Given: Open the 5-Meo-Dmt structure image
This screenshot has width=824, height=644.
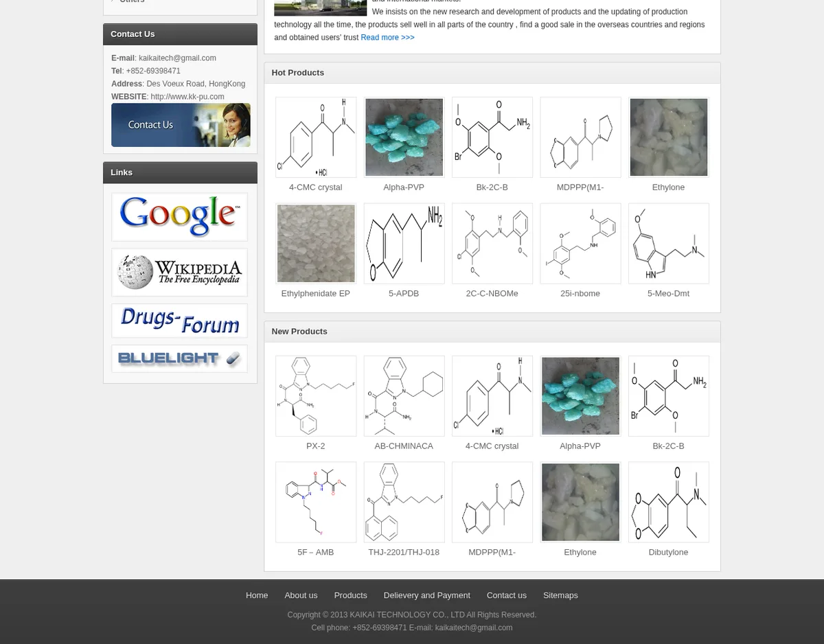Looking at the screenshot, I should (669, 244).
